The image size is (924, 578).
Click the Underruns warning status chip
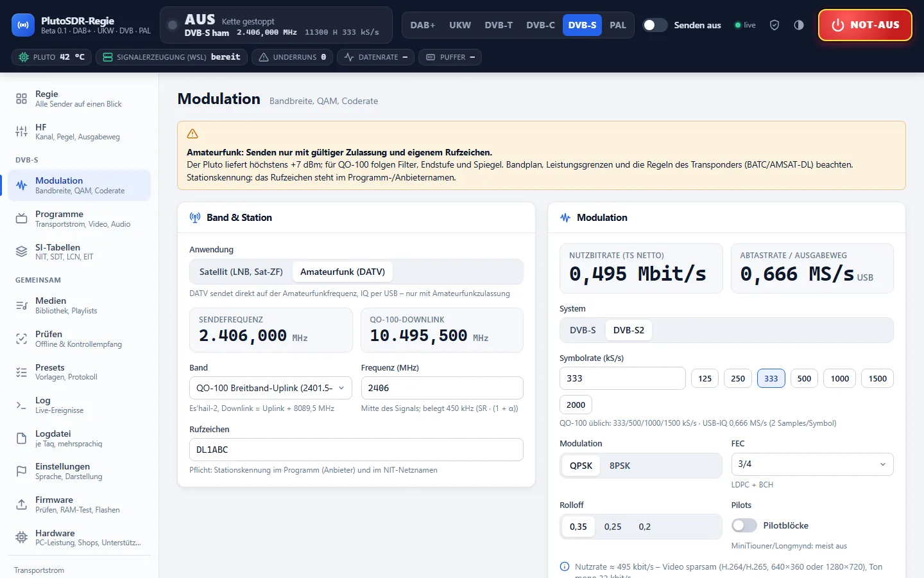[292, 57]
